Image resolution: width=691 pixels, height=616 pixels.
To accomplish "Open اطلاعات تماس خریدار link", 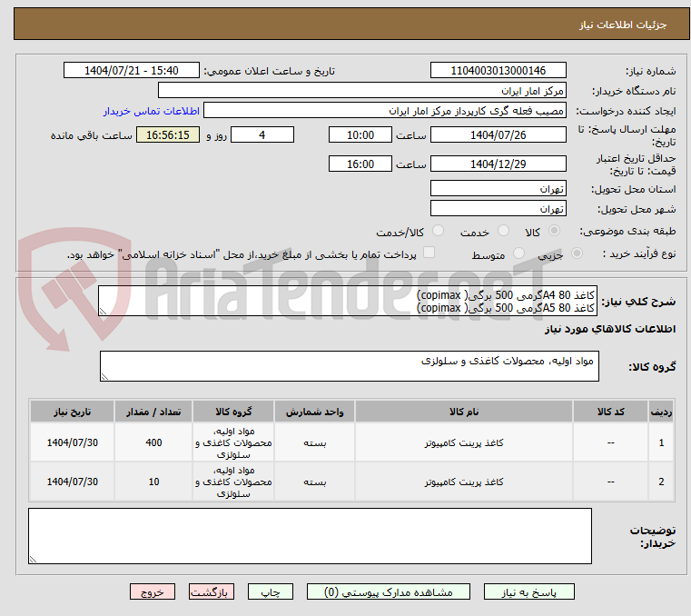I will (152, 111).
